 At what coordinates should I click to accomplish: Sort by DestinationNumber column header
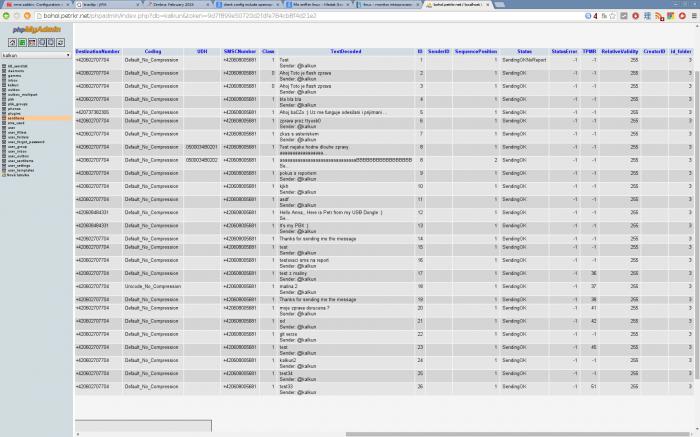[x=98, y=52]
